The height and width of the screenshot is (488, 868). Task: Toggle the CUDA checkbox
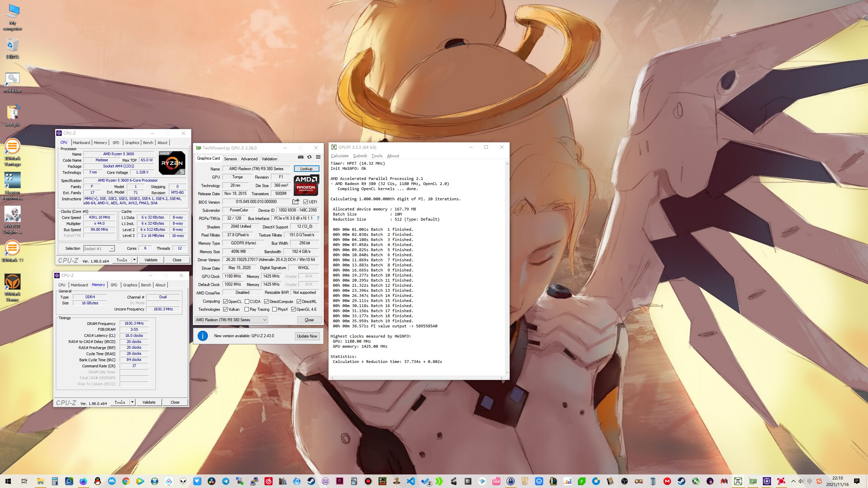[247, 301]
